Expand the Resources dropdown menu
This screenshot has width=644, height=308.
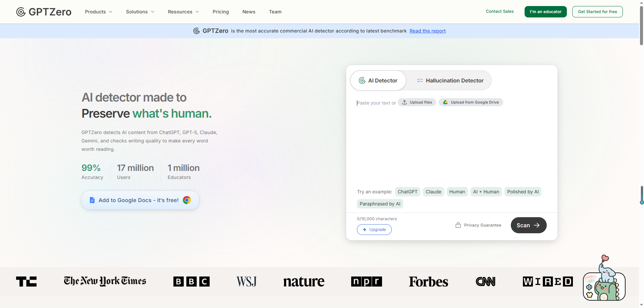(x=183, y=12)
